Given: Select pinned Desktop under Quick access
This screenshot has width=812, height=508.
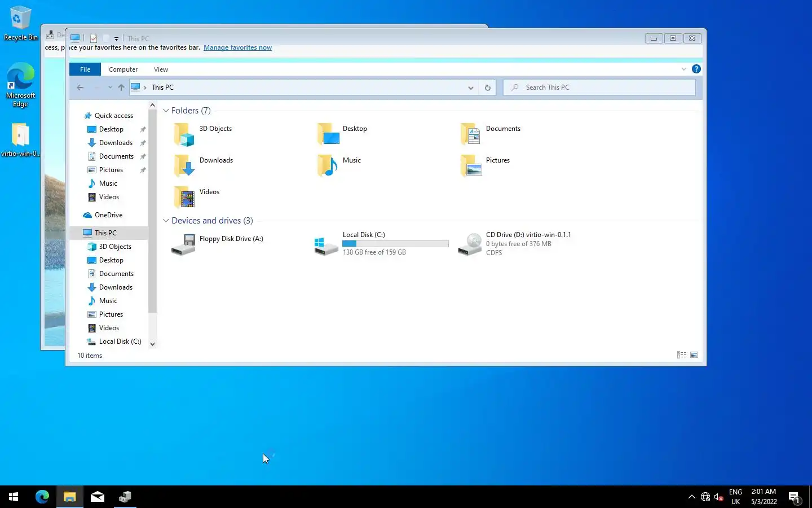Looking at the screenshot, I should pos(111,129).
